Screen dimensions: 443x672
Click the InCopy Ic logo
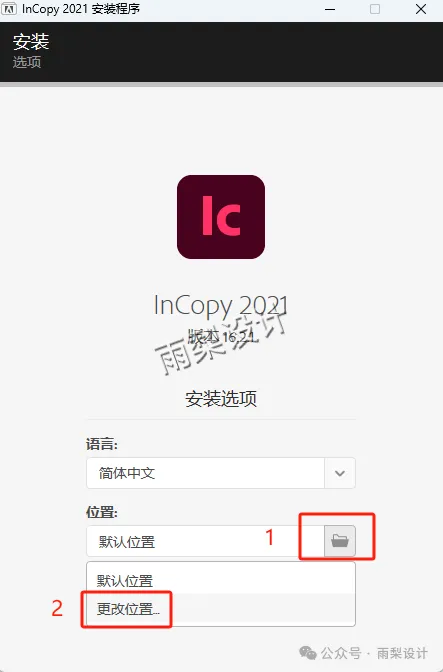click(x=221, y=217)
